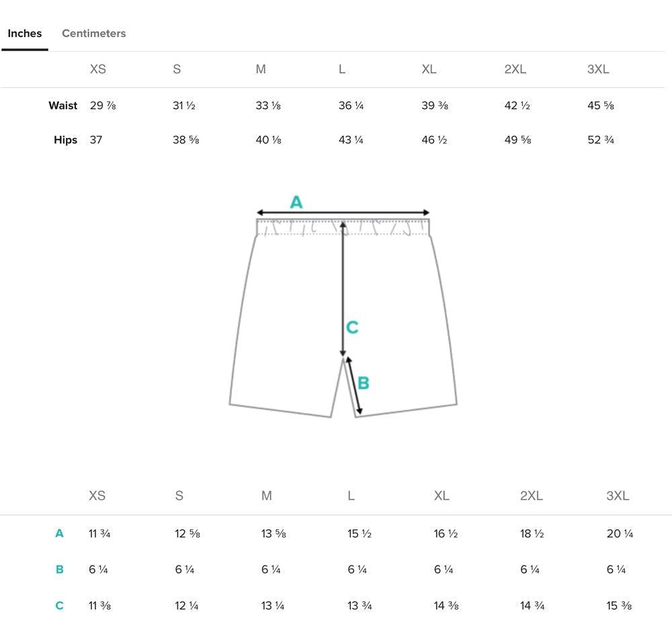Switch to the Centimeters tab
672x628 pixels.
click(93, 34)
